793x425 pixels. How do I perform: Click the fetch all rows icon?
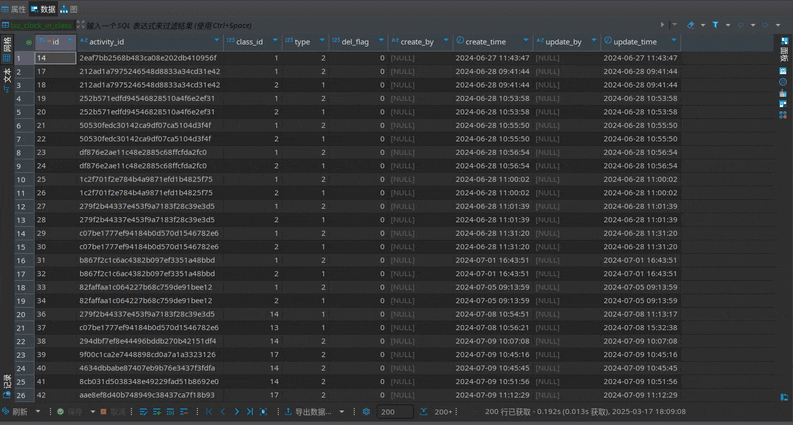(263, 412)
